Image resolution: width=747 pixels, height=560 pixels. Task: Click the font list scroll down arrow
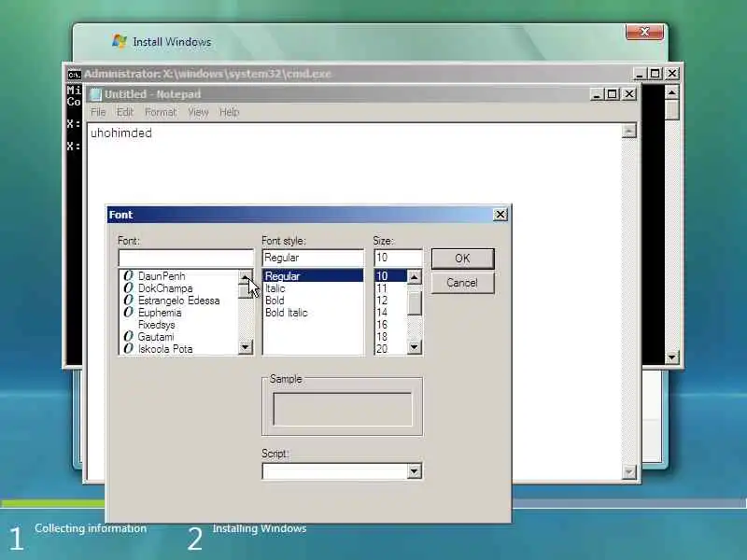pyautogui.click(x=246, y=347)
